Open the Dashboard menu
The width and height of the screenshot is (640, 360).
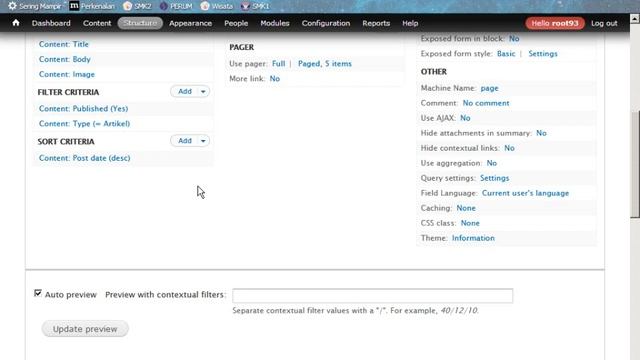(51, 23)
